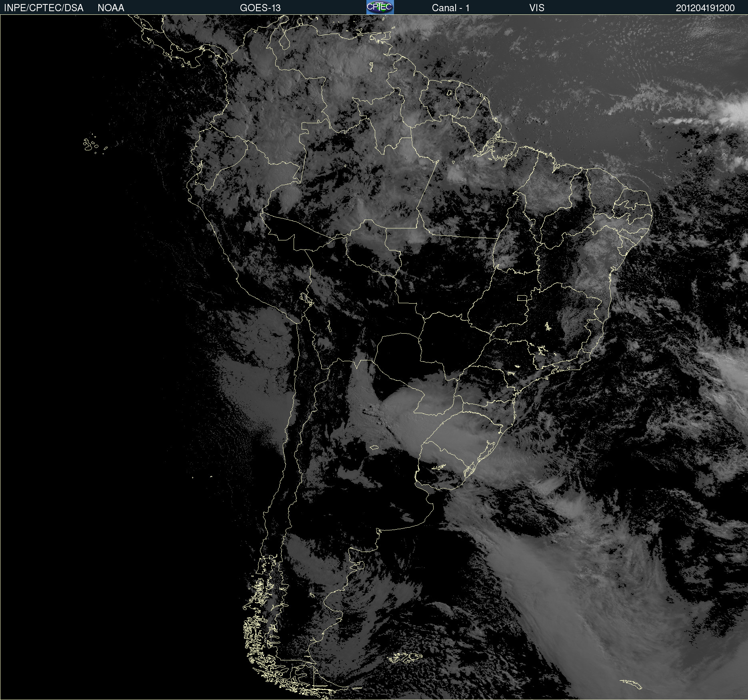Click the NOAA label in header

pyautogui.click(x=111, y=8)
